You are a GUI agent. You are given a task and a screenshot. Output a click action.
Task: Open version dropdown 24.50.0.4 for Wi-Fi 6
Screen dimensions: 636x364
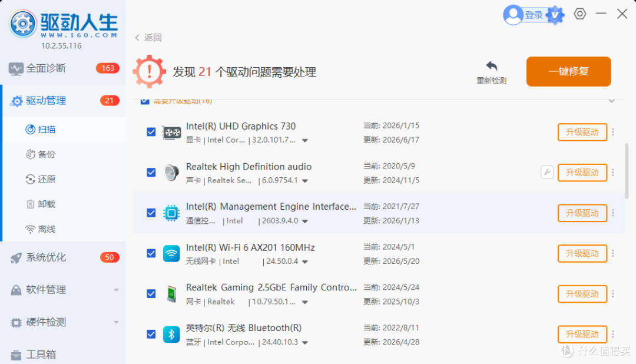[305, 262]
